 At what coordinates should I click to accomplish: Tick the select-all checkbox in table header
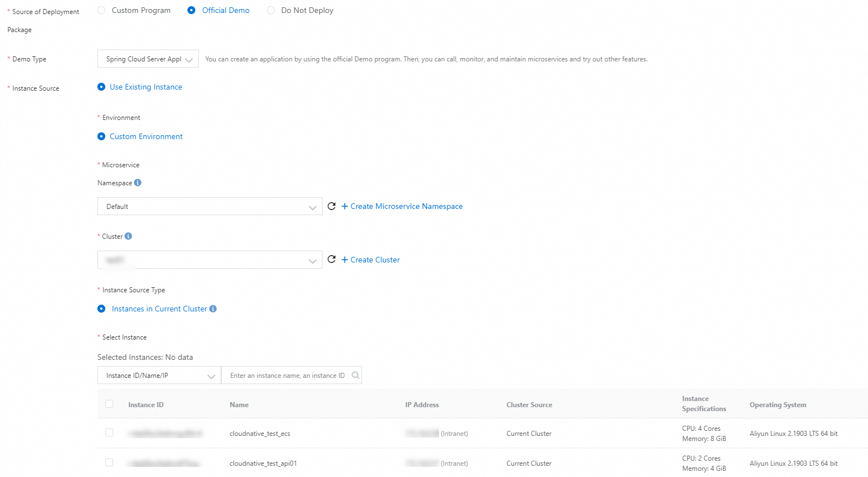pos(109,404)
